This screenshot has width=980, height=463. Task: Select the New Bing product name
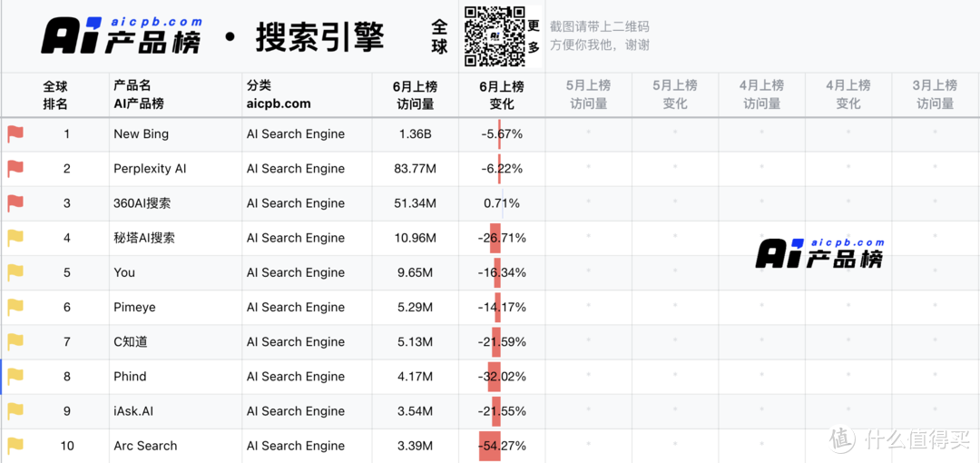(142, 133)
